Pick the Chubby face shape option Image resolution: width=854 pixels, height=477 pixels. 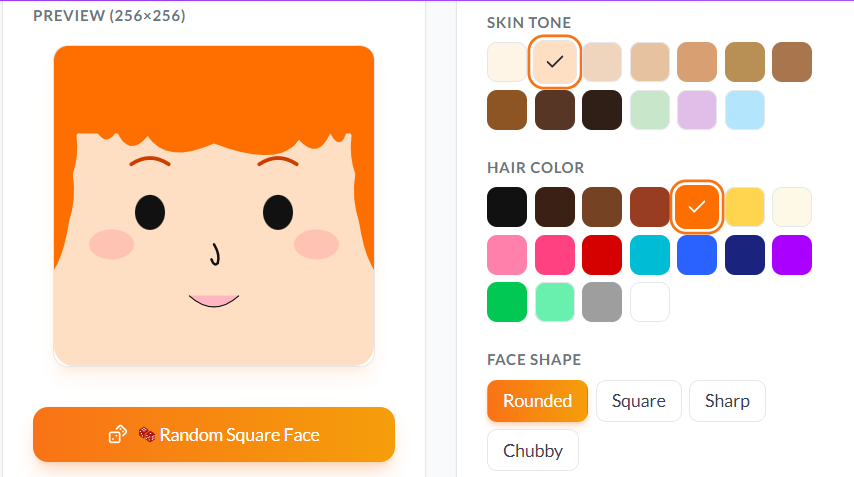pyautogui.click(x=533, y=450)
